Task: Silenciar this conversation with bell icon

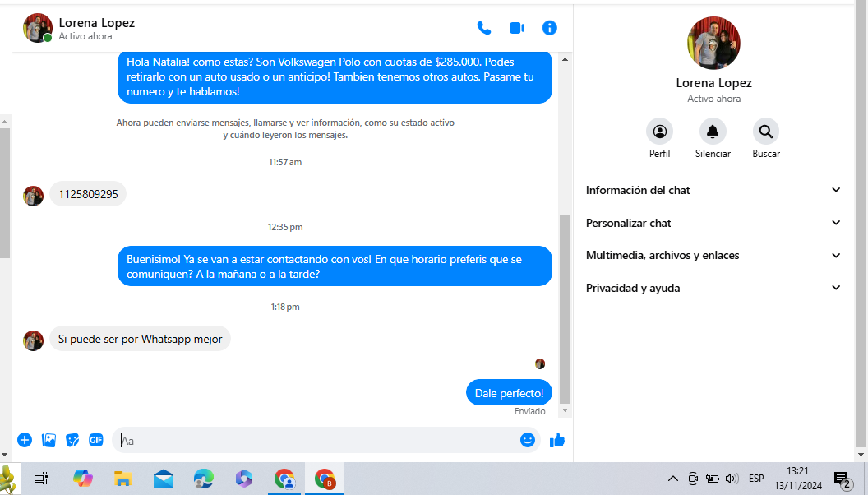Action: pyautogui.click(x=713, y=138)
